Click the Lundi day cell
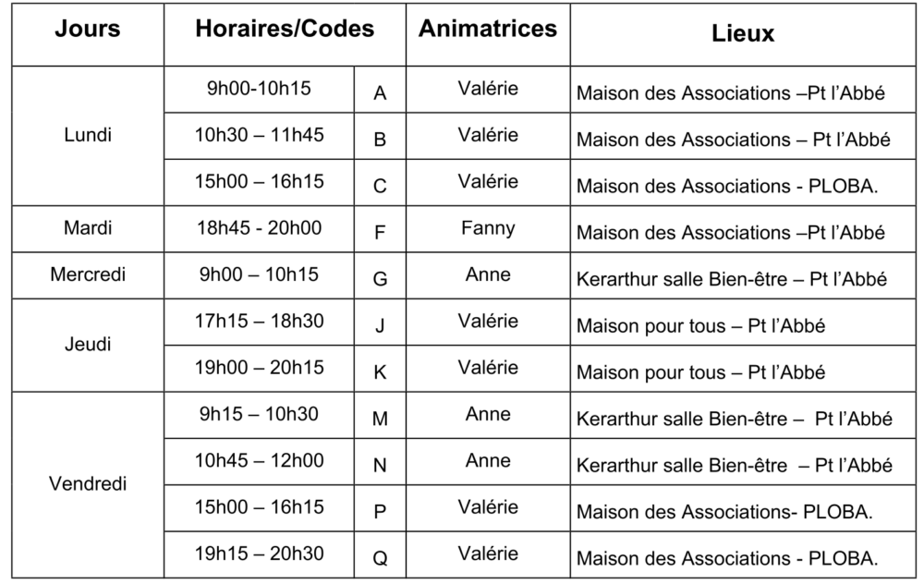Viewport: 924px width, 584px height. coord(88,136)
